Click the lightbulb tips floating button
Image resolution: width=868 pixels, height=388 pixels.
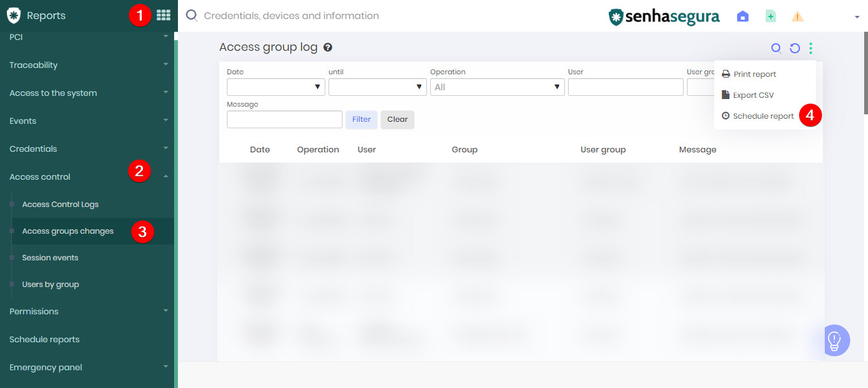tap(834, 340)
